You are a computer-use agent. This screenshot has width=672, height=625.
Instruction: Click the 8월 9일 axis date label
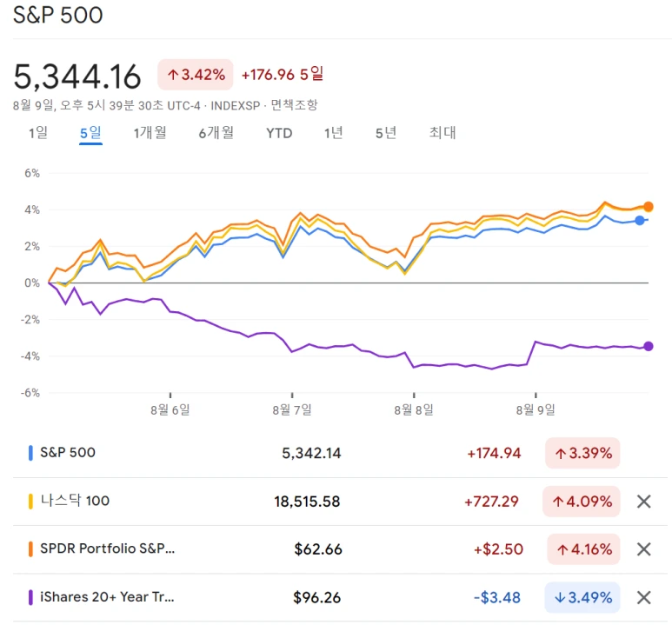[536, 409]
